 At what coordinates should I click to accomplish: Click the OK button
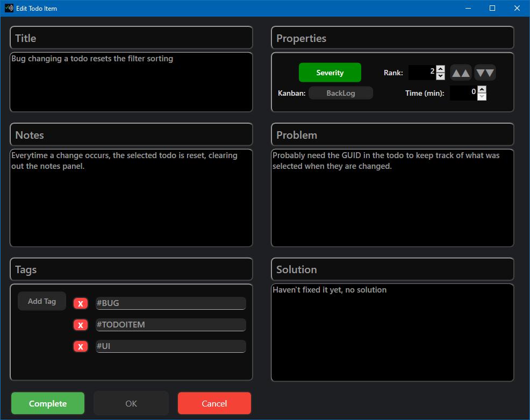pos(131,403)
